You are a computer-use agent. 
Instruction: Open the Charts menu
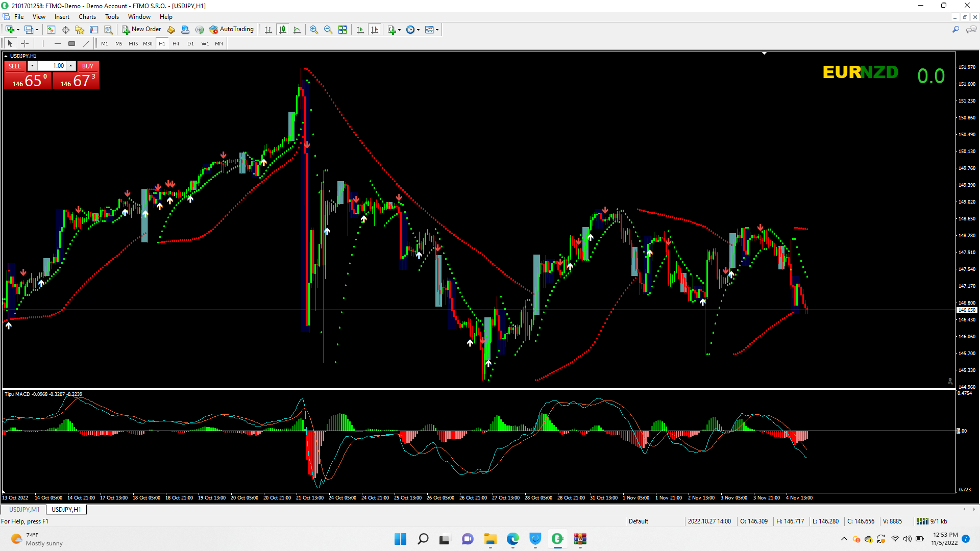pos(87,17)
